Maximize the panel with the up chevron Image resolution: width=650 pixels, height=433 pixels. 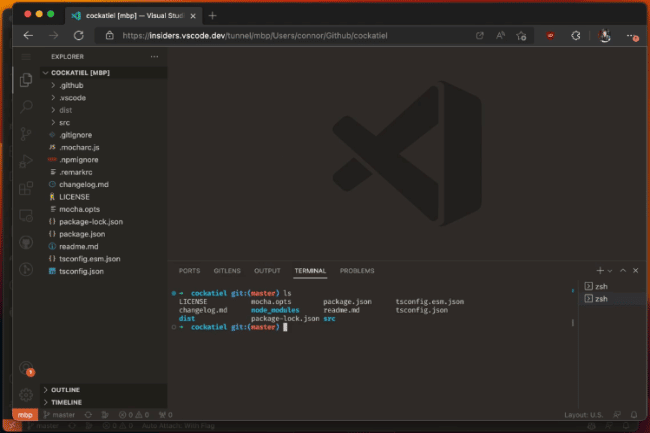point(623,271)
